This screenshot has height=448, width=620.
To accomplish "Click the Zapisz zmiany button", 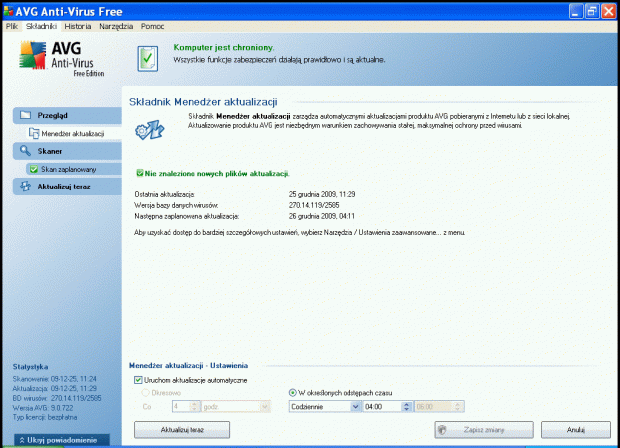I will [484, 430].
